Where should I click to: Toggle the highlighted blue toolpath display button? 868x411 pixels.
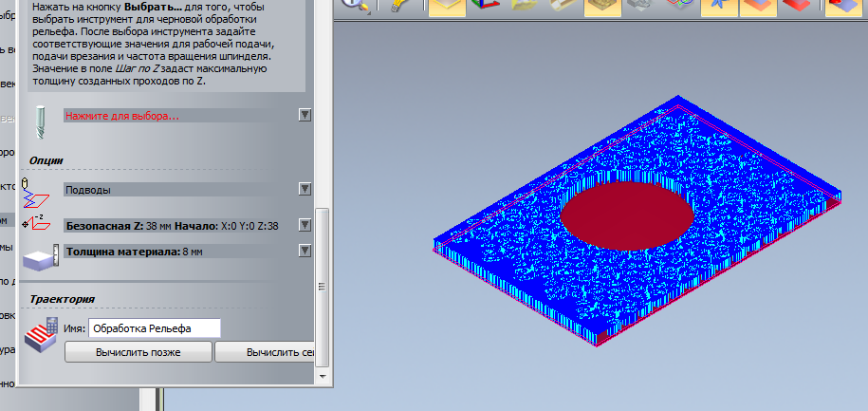tap(718, 7)
